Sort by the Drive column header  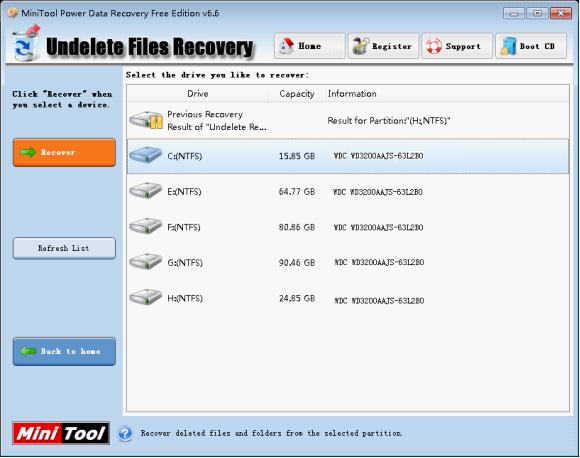198,94
